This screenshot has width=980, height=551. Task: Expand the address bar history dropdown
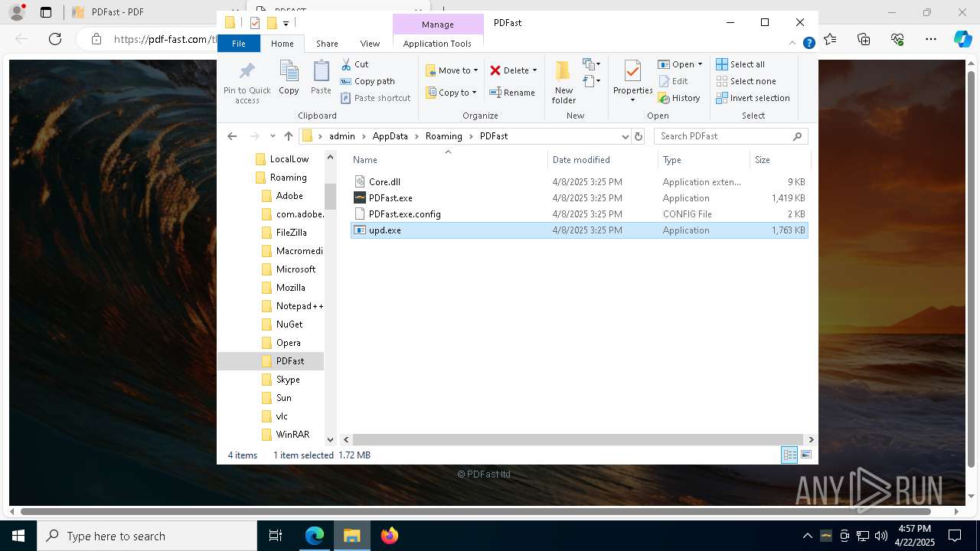(626, 136)
